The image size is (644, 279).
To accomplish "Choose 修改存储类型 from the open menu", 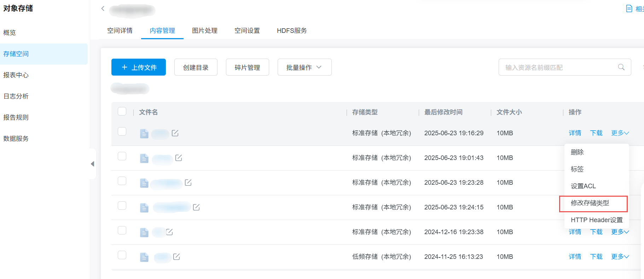I will (x=590, y=203).
